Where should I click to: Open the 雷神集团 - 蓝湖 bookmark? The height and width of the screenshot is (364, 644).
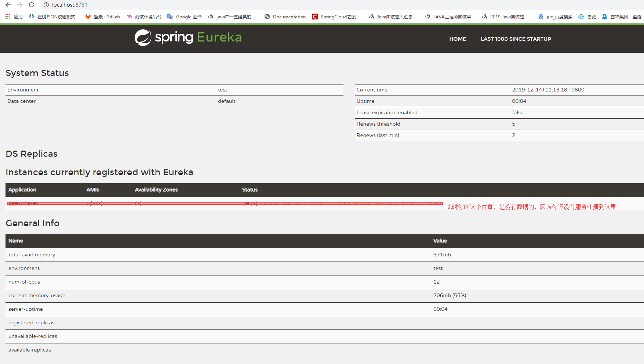[x=622, y=17]
